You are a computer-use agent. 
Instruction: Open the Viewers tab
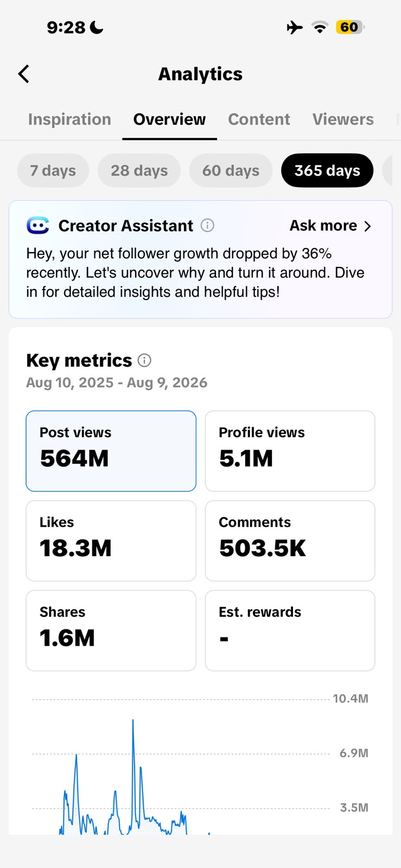point(343,119)
